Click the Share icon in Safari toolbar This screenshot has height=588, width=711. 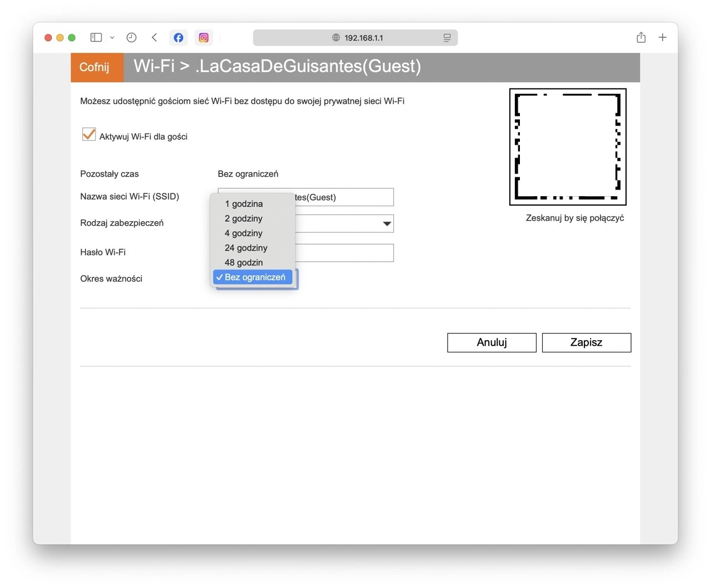coord(641,37)
